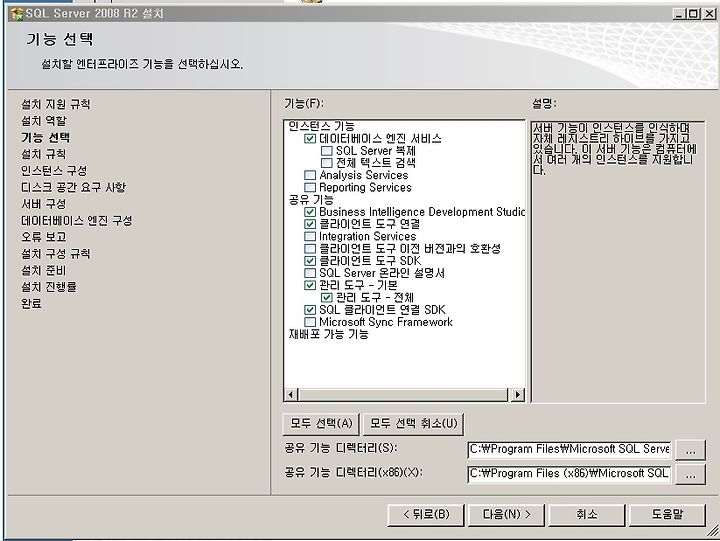Uncheck Business Intelligence Development Studio

click(310, 212)
